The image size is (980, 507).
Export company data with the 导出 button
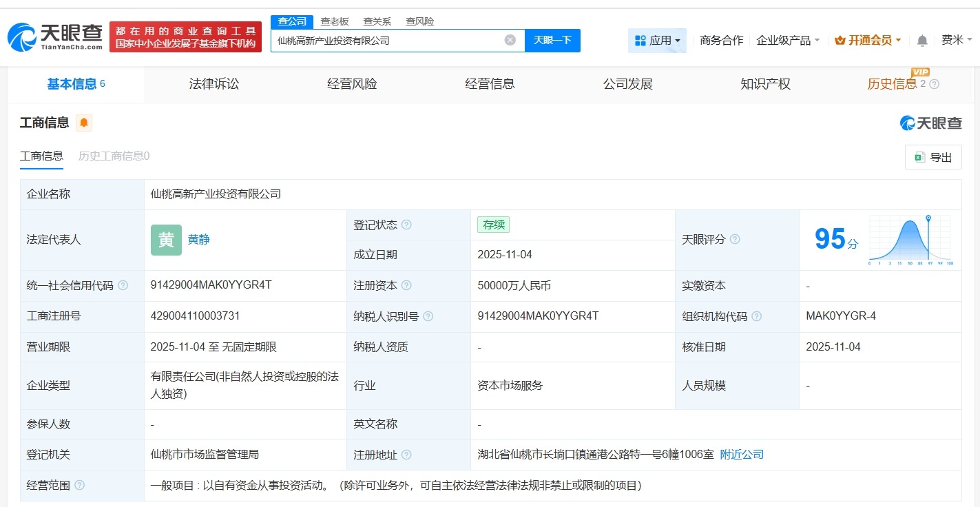[932, 157]
